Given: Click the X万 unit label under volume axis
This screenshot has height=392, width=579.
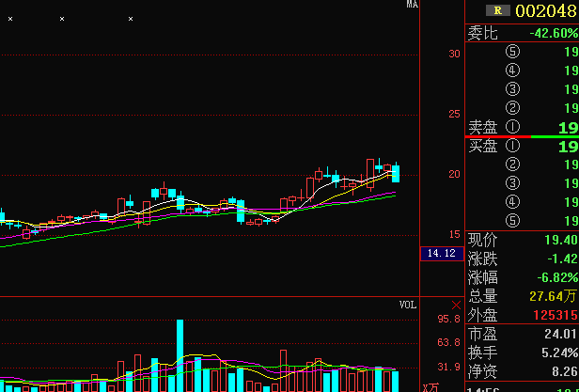Looking at the screenshot, I should click(430, 388).
